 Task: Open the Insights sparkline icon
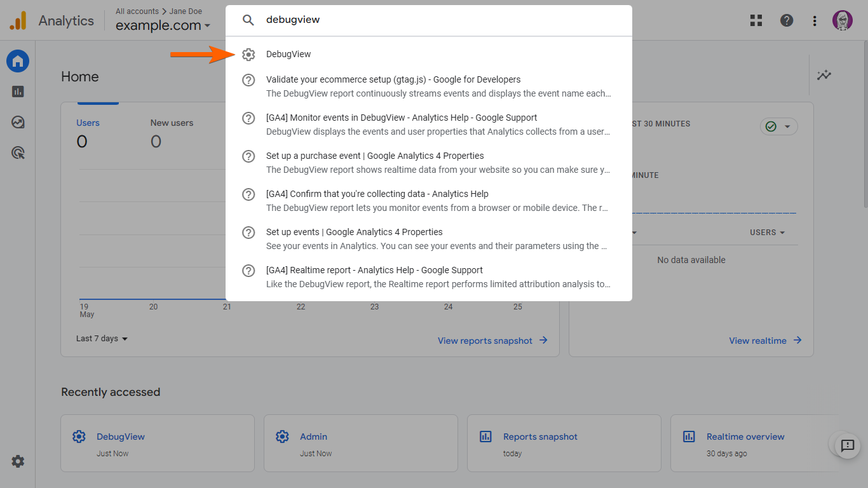(824, 75)
